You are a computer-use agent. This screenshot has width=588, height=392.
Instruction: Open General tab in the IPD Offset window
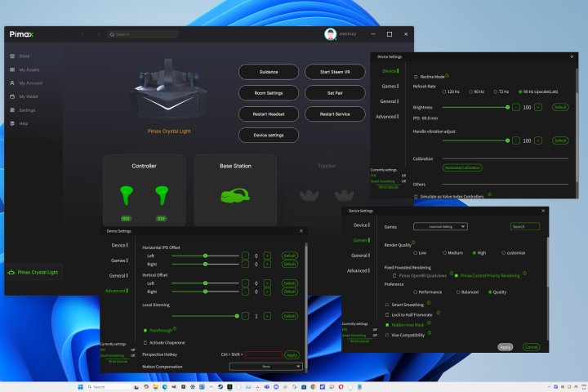pyautogui.click(x=118, y=276)
